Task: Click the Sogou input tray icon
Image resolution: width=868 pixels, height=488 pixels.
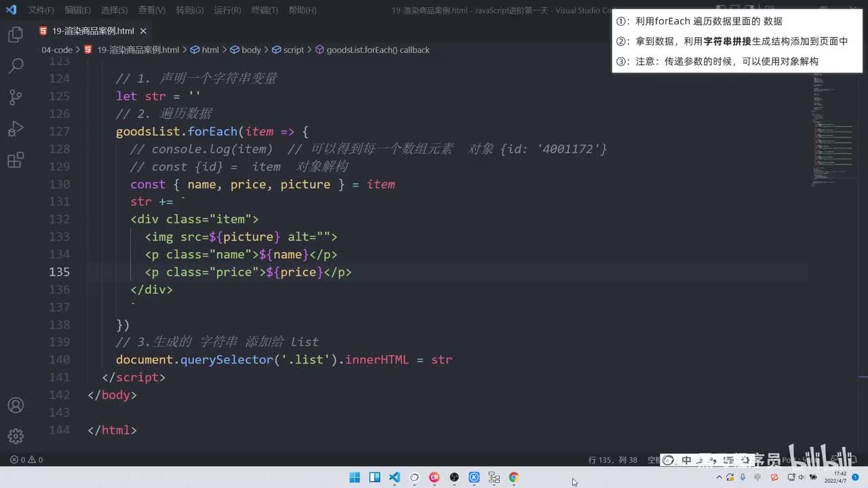Action: (774, 477)
